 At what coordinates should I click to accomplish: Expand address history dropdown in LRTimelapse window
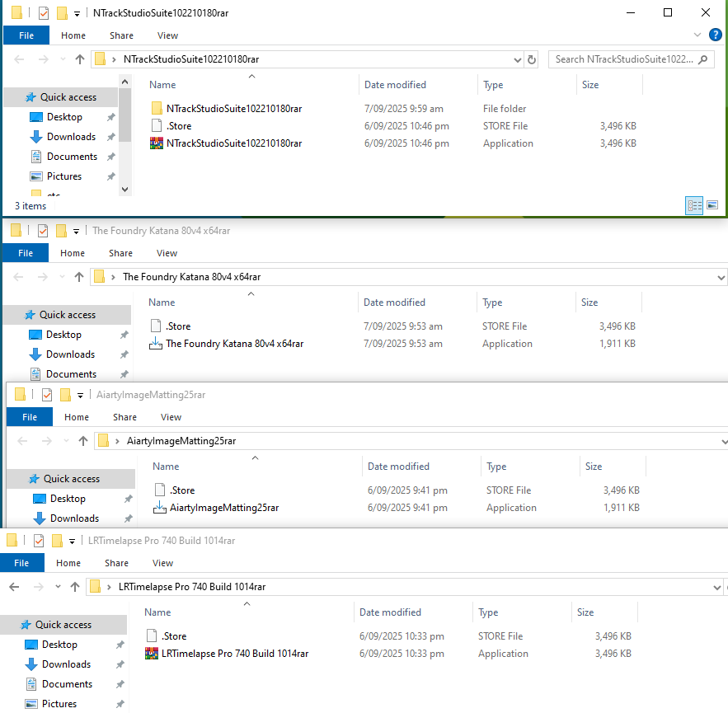pyautogui.click(x=716, y=588)
